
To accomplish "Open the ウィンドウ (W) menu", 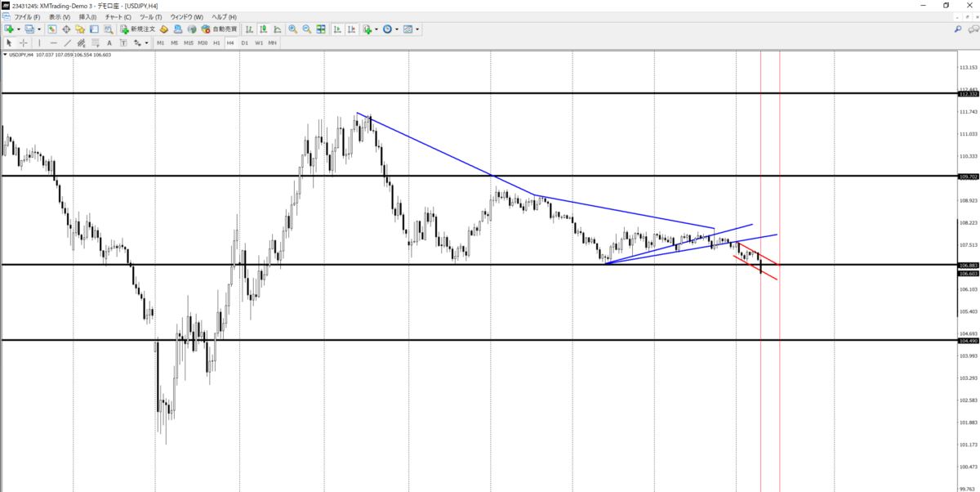I will [187, 16].
